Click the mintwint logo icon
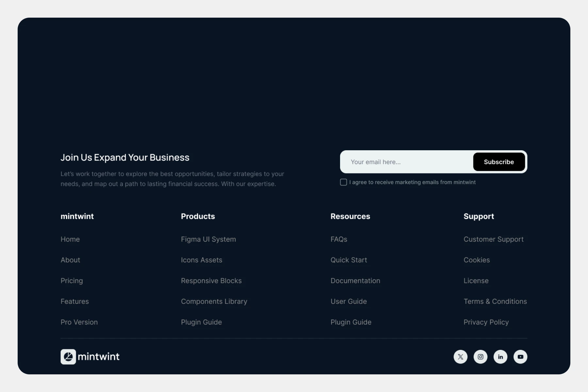Screen dimensions: 588x392 (x=68, y=357)
